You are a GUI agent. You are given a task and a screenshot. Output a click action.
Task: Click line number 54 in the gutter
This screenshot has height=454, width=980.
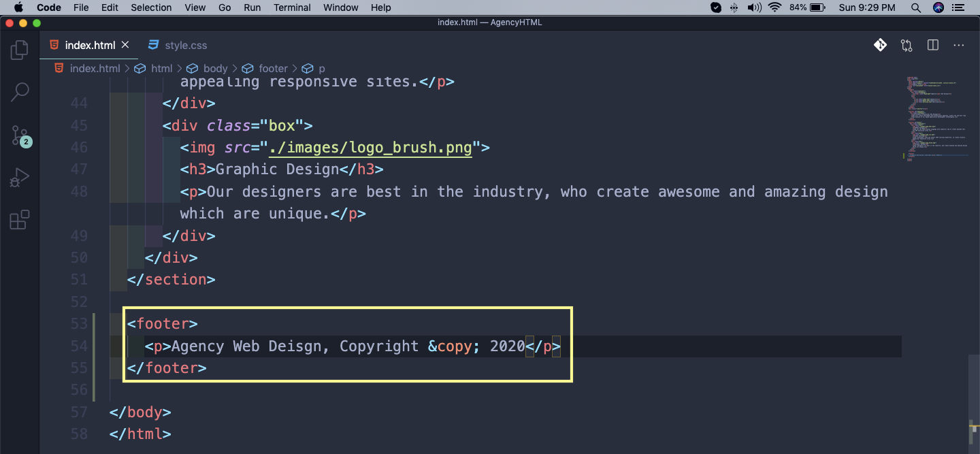[79, 346]
